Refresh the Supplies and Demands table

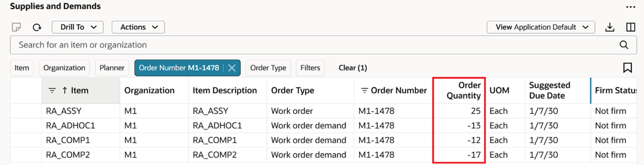click(x=37, y=27)
